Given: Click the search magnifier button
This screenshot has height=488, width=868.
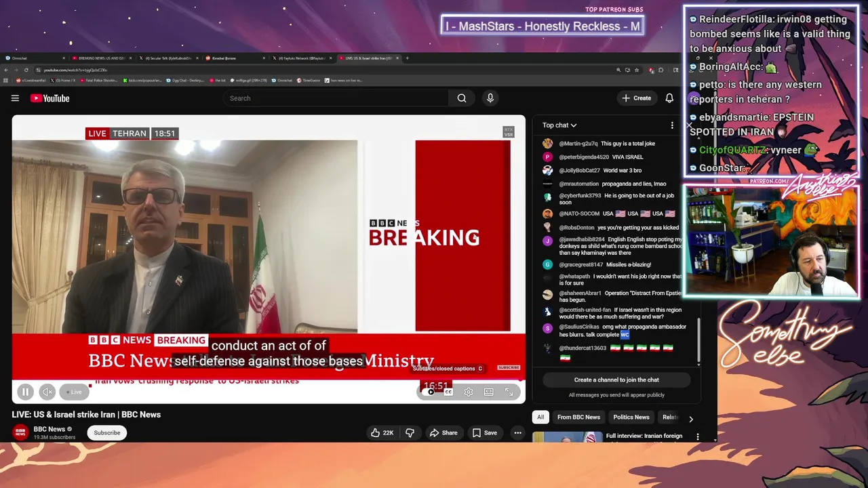Looking at the screenshot, I should pos(462,98).
